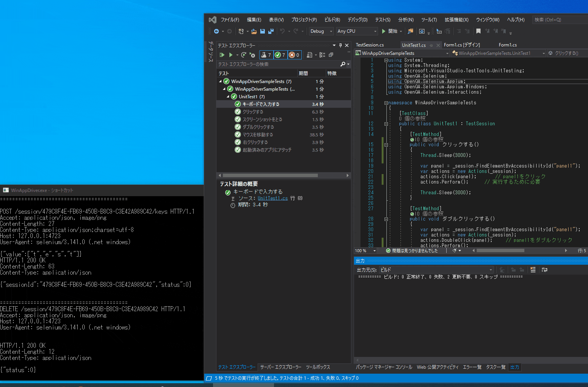Screen dimensions: 588x387
Task: Collapse the class UnitTest1 outline box
Action: click(386, 124)
